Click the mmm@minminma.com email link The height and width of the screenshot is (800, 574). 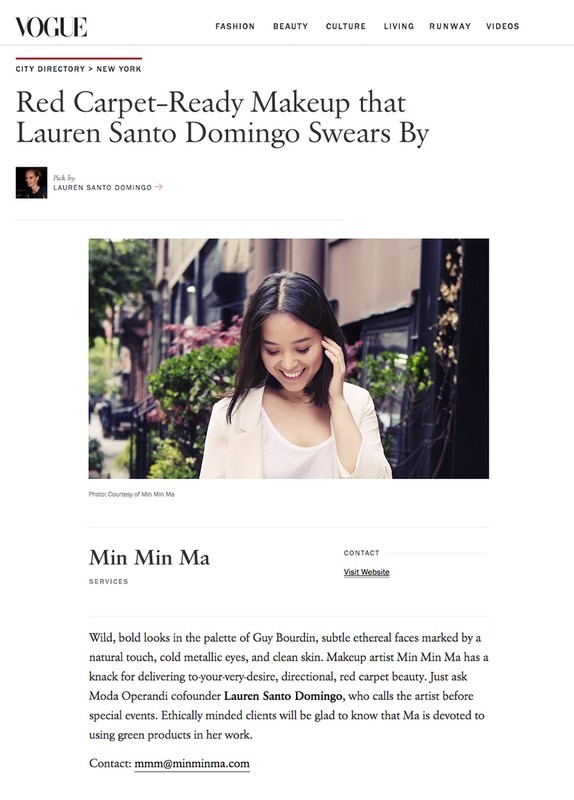click(x=192, y=764)
